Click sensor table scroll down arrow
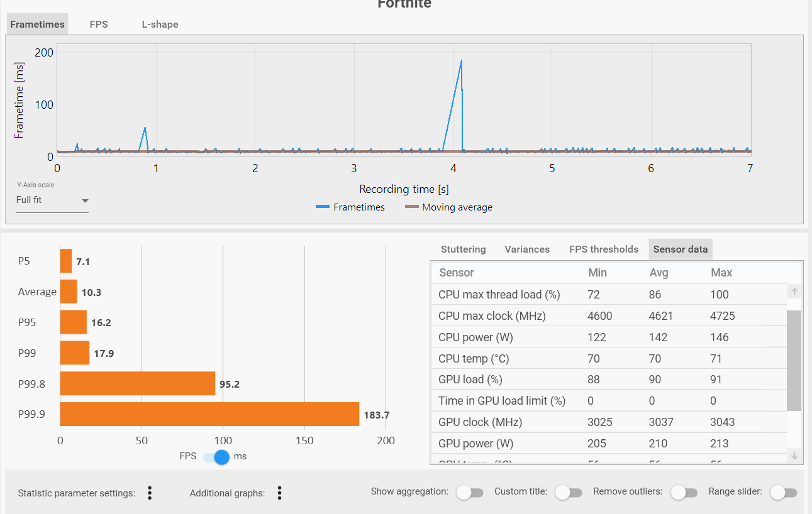 click(794, 456)
